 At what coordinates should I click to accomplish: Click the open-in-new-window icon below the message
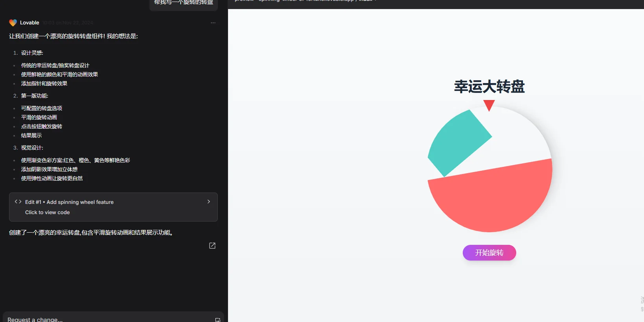(x=212, y=246)
